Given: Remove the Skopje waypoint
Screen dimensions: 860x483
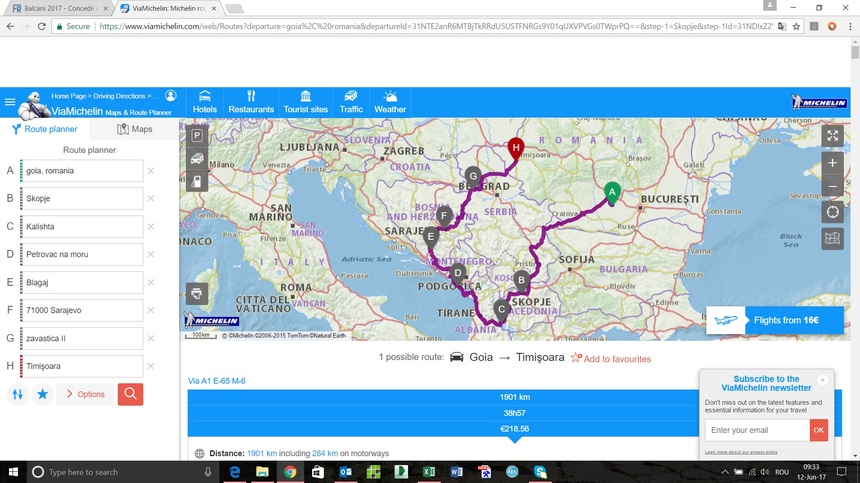Looking at the screenshot, I should click(151, 199).
